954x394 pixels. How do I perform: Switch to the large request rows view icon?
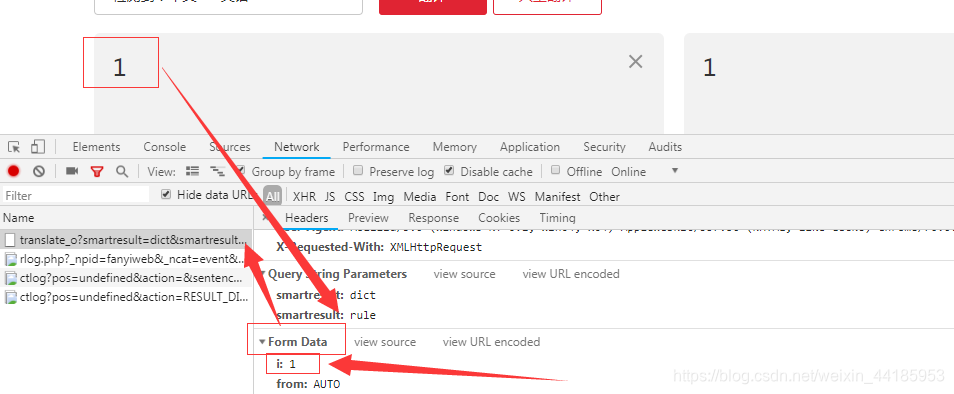click(193, 171)
